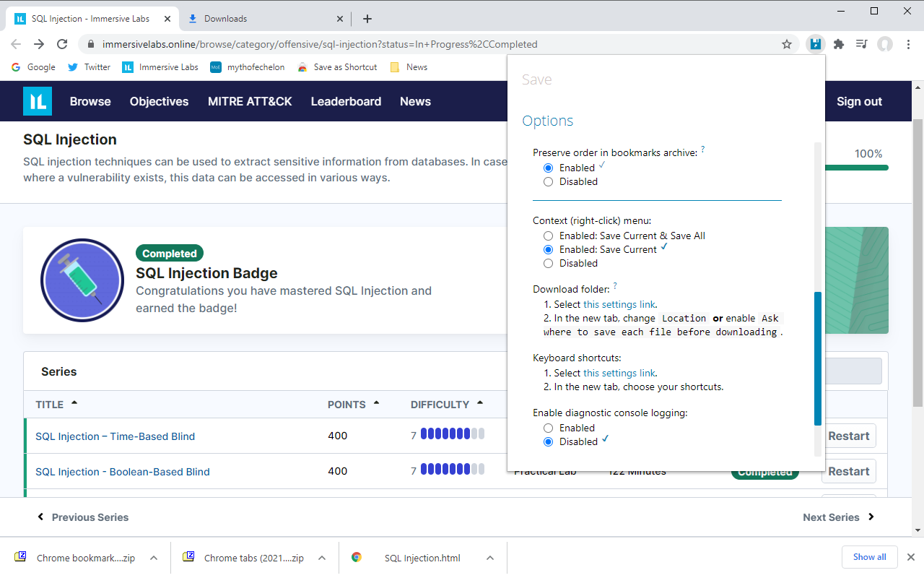Expand Chrome tabs zip download options

point(322,558)
